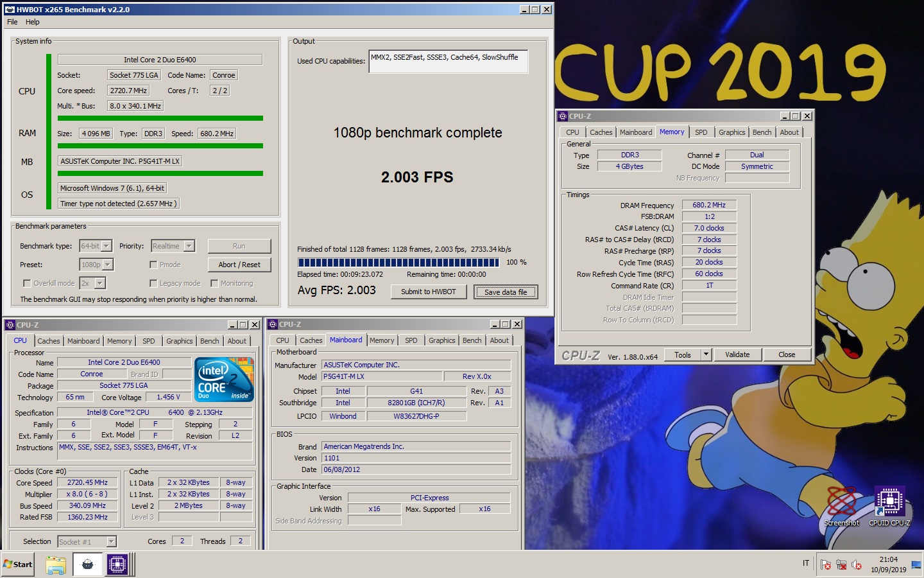924x578 pixels.
Task: Switch to Graphics tab in Memory window
Action: [732, 132]
